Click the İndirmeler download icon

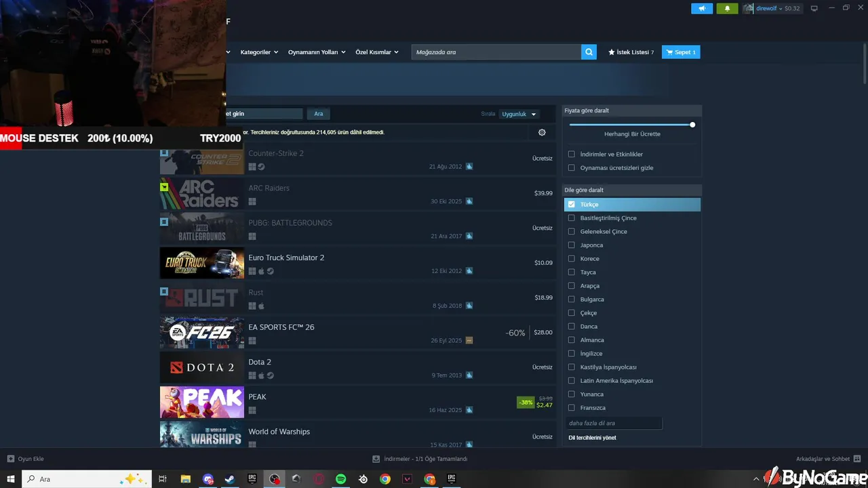pos(376,459)
